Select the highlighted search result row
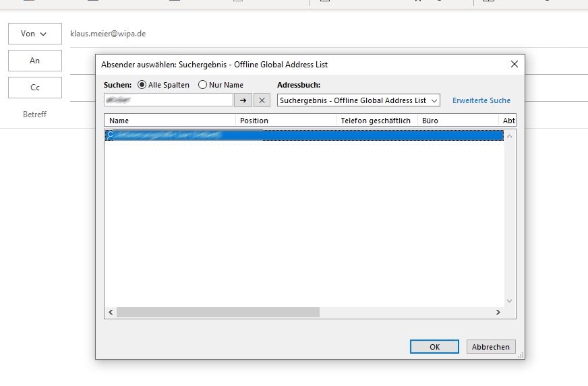This screenshot has width=588, height=386. (303, 135)
